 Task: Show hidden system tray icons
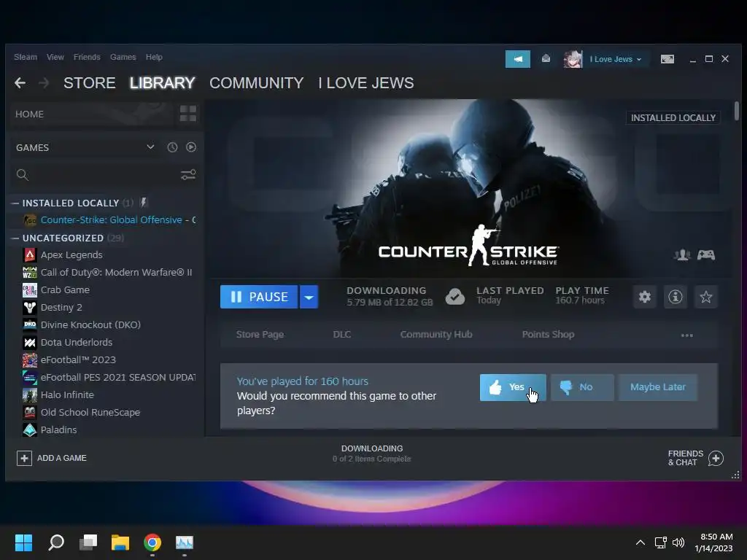pos(640,542)
